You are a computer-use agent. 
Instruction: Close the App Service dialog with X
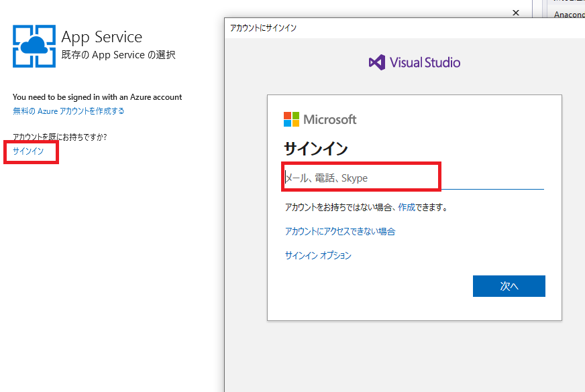click(x=516, y=13)
